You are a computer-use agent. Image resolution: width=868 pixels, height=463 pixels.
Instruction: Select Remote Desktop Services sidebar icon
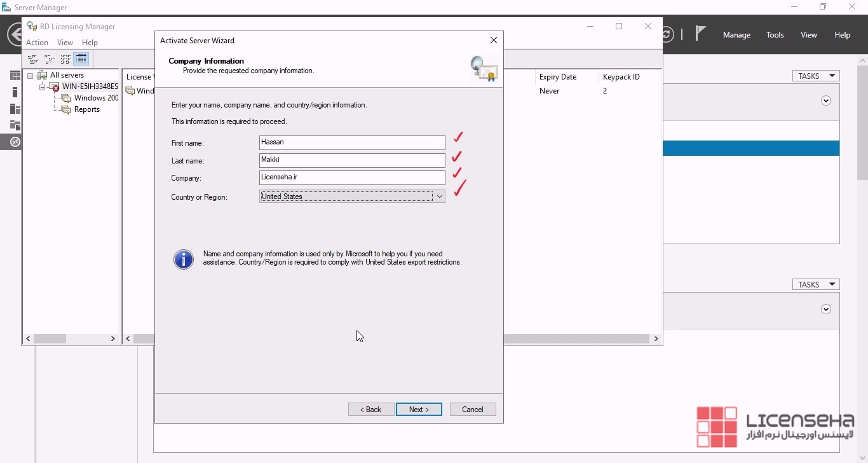(x=15, y=142)
